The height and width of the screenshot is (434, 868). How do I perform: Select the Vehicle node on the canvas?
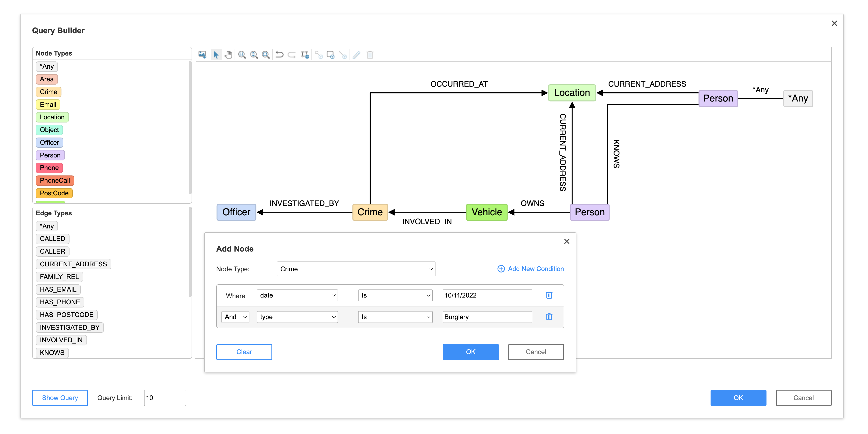click(486, 212)
